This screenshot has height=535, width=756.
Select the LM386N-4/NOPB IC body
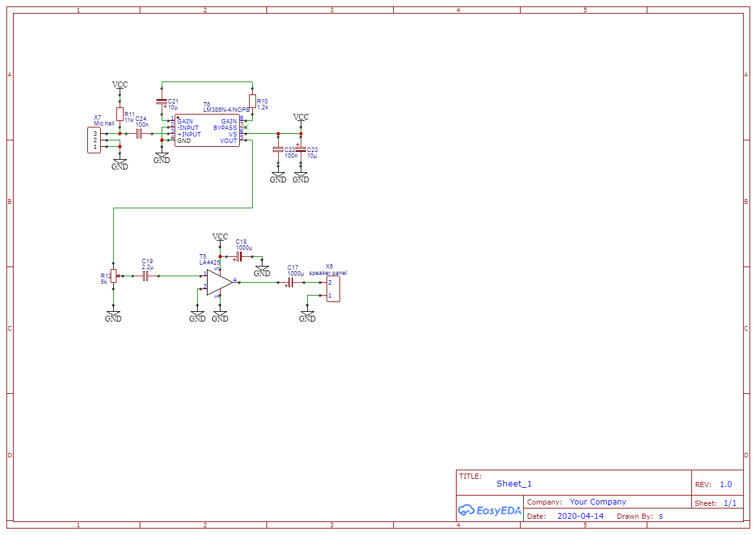point(208,131)
